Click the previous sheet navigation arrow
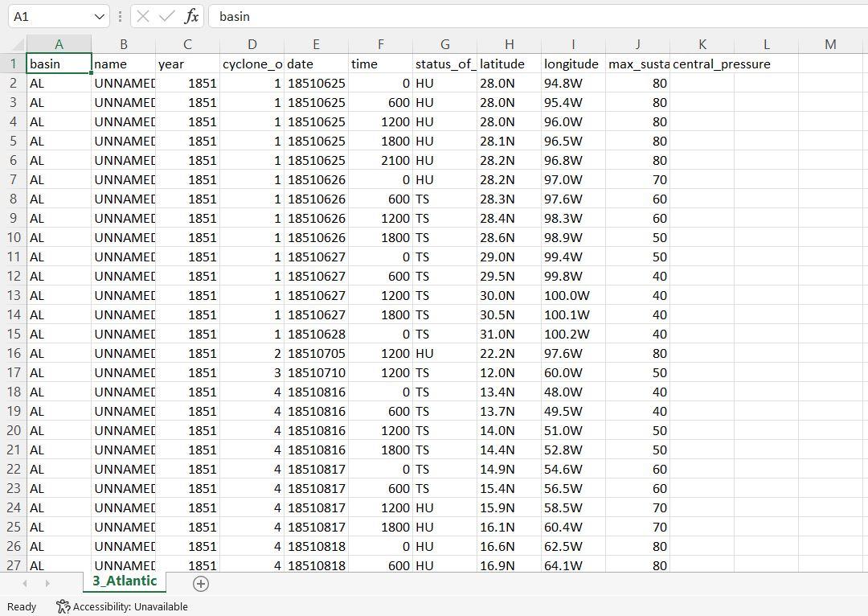 (x=24, y=583)
